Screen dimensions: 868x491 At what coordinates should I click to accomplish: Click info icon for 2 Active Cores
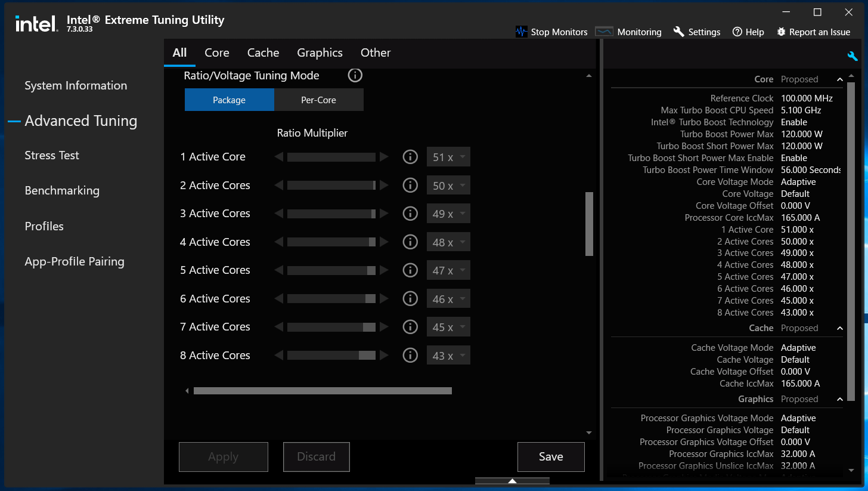(x=410, y=186)
